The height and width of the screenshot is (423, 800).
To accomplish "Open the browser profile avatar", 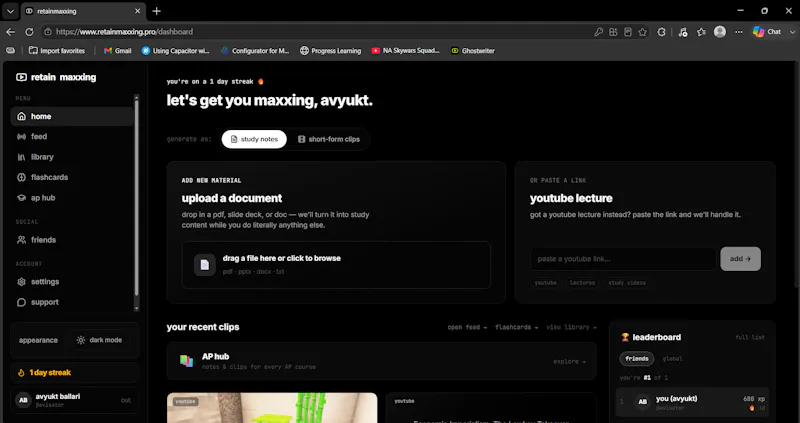I will click(x=720, y=32).
